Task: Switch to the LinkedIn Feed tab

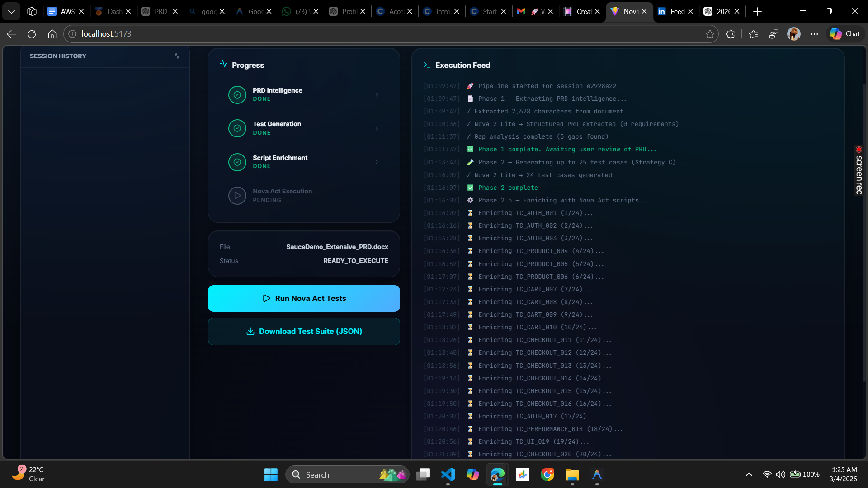Action: click(673, 11)
